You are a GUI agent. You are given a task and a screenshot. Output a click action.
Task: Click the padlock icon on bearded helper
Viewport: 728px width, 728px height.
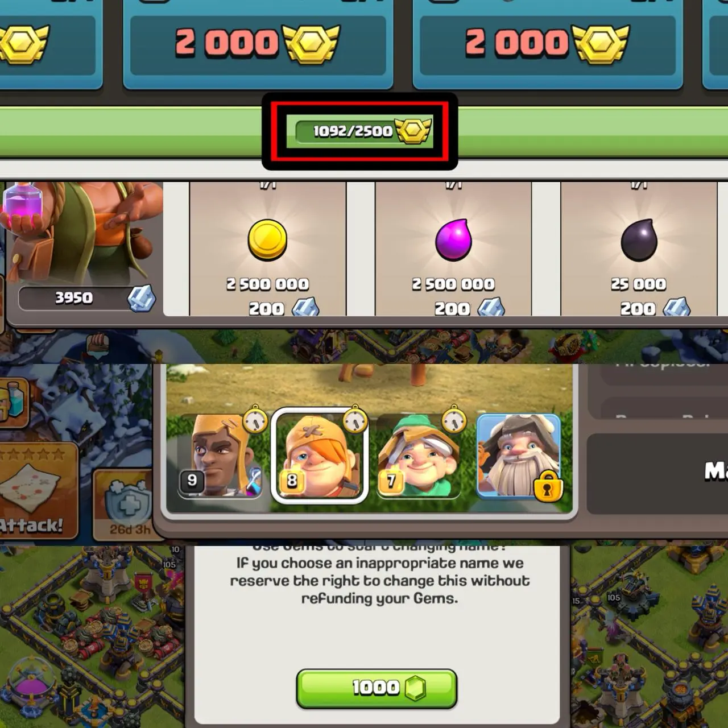[x=547, y=486]
